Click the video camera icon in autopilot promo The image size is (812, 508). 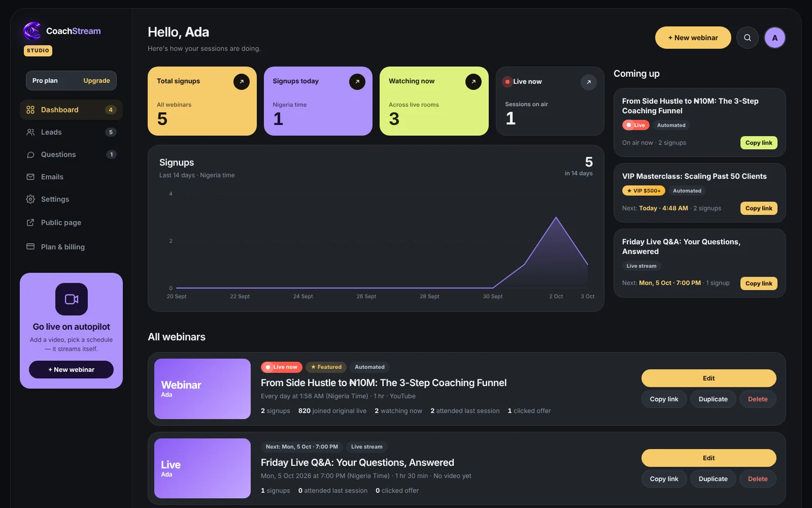[72, 299]
